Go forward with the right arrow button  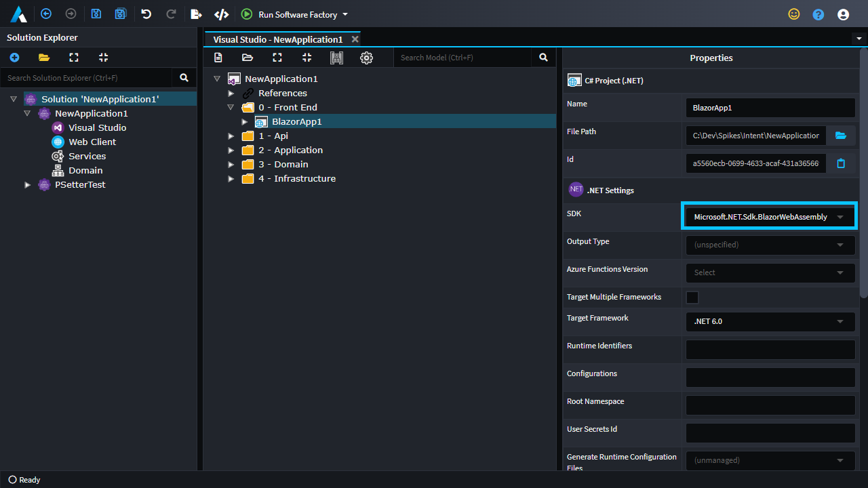(x=71, y=14)
